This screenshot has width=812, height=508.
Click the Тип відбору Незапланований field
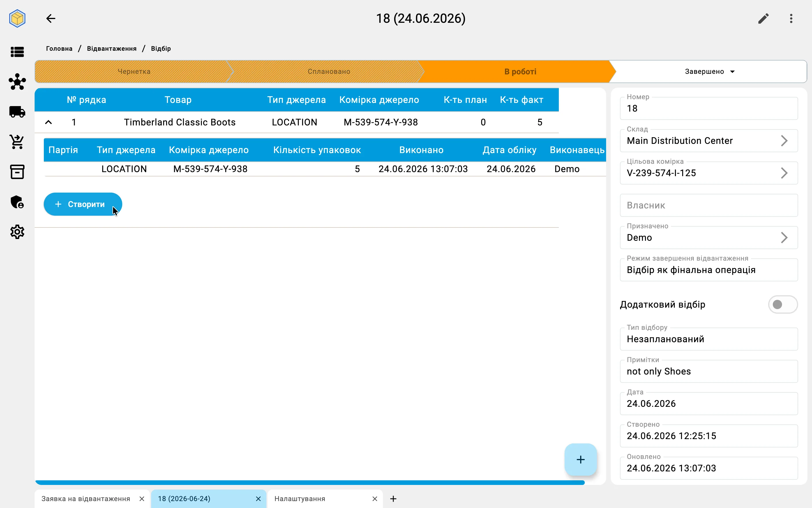(x=708, y=339)
